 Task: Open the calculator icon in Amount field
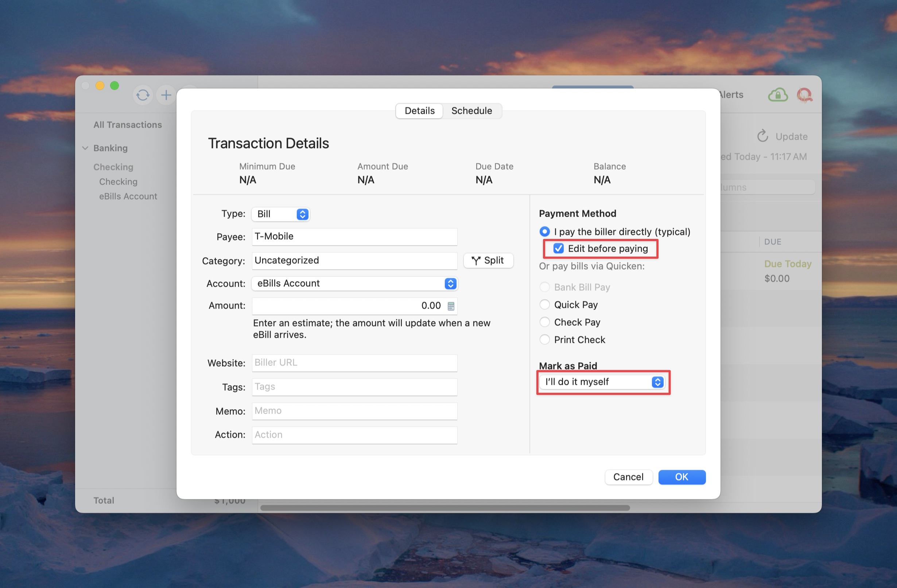tap(451, 306)
